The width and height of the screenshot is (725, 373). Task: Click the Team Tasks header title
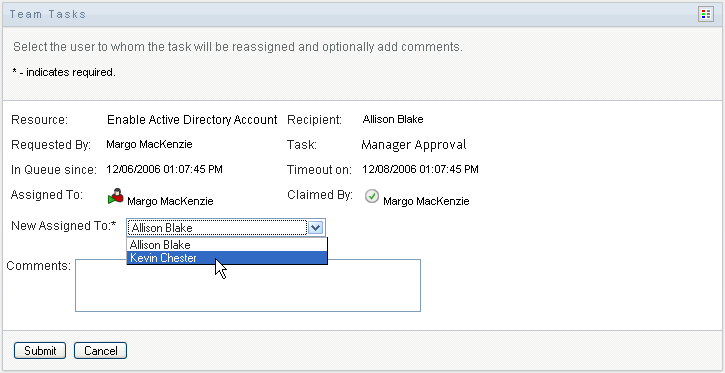[x=48, y=14]
